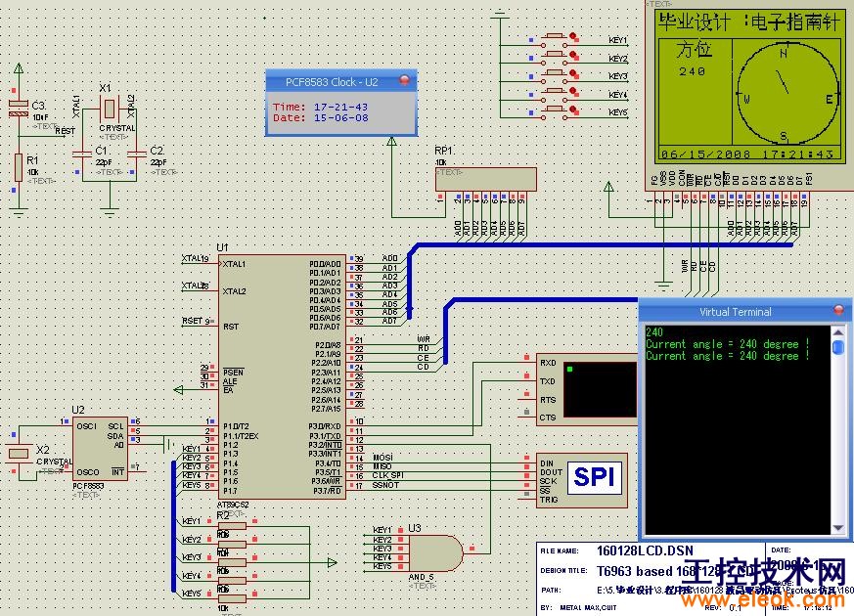
Task: Click the SPI debugger component
Action: (582, 480)
